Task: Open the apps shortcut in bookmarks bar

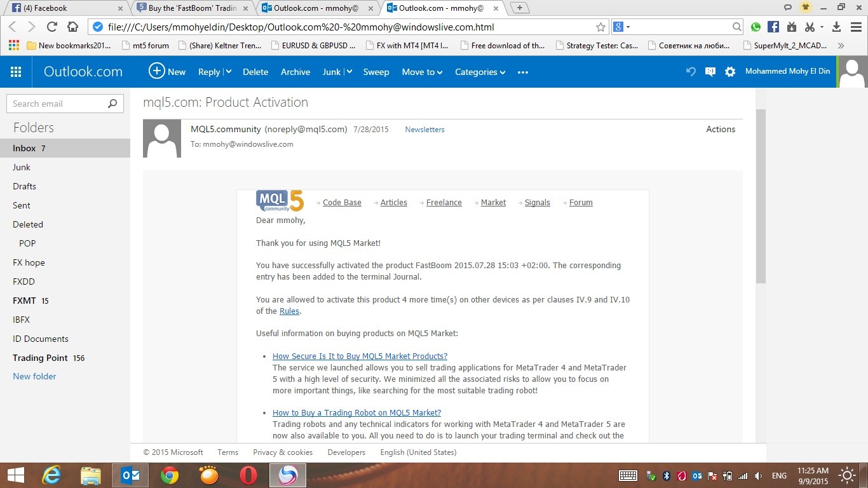Action: tap(13, 46)
